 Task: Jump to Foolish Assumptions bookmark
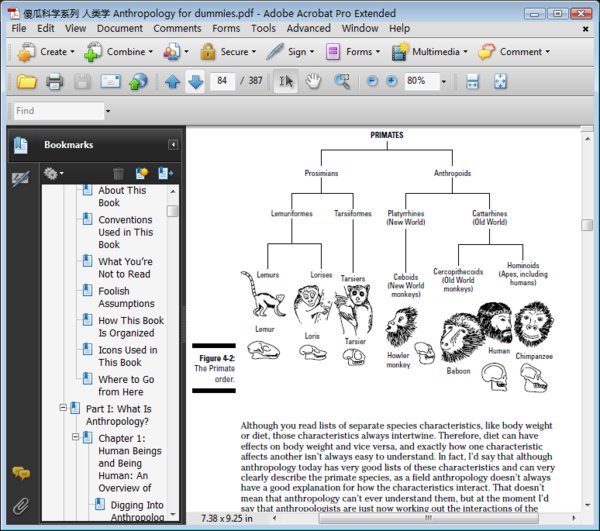(126, 297)
